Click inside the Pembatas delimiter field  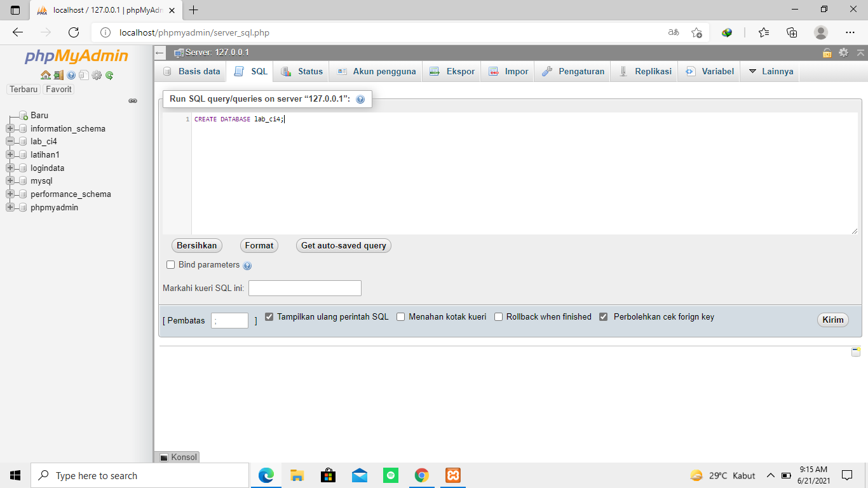pos(230,320)
